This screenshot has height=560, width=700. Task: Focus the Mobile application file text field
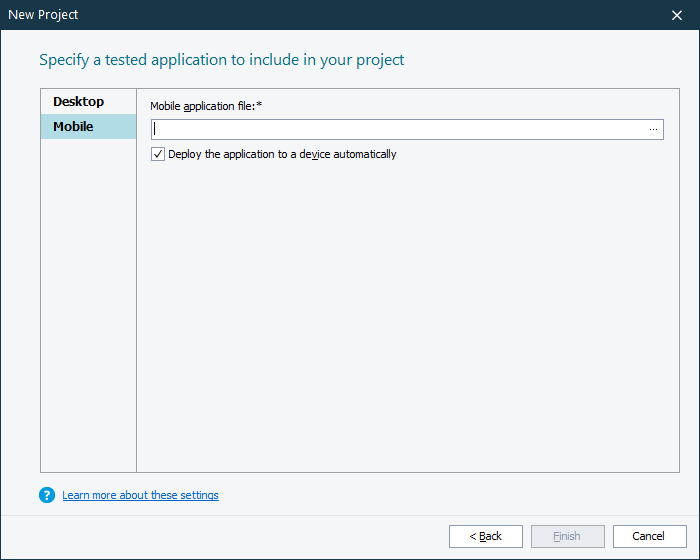click(x=400, y=129)
